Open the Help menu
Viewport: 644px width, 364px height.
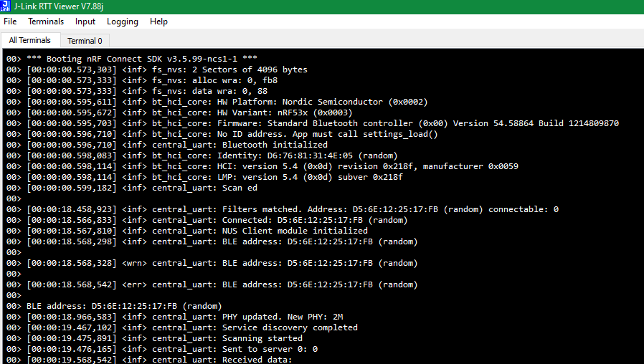pyautogui.click(x=158, y=21)
